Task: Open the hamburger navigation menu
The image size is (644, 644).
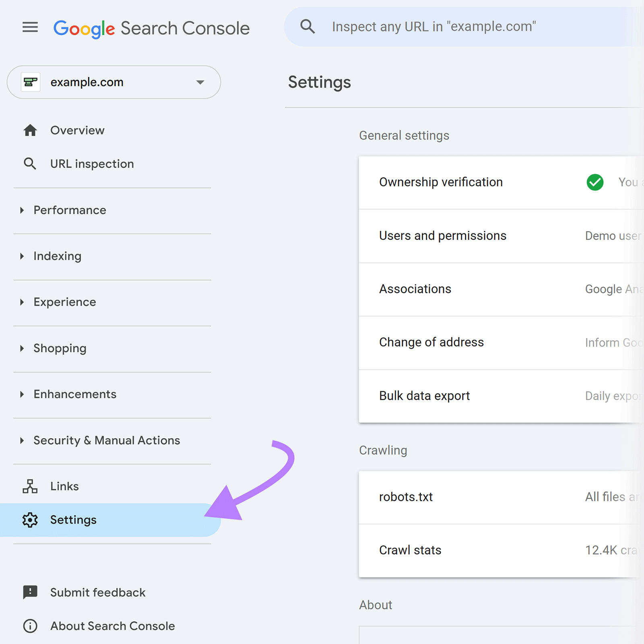Action: tap(30, 27)
